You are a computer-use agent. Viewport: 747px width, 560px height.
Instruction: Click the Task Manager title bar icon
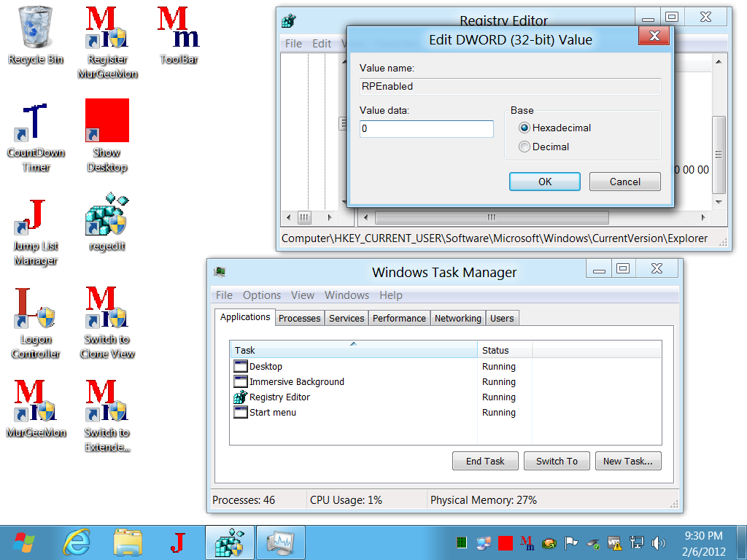219,272
